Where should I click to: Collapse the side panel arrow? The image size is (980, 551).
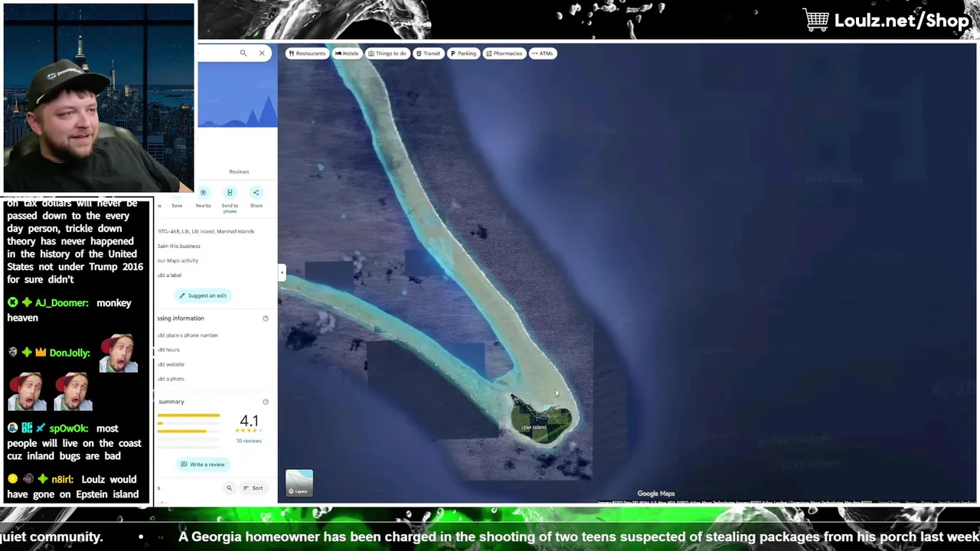point(282,272)
